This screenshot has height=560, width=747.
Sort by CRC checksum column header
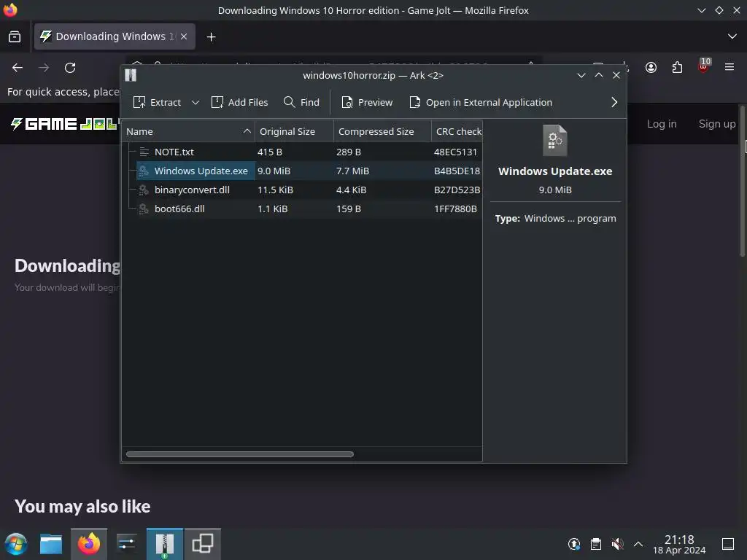coord(457,131)
